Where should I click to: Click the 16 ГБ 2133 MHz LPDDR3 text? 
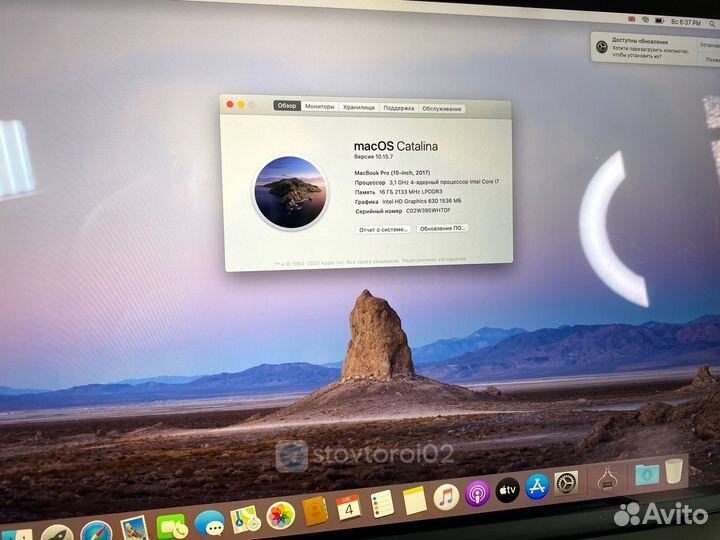coord(411,191)
